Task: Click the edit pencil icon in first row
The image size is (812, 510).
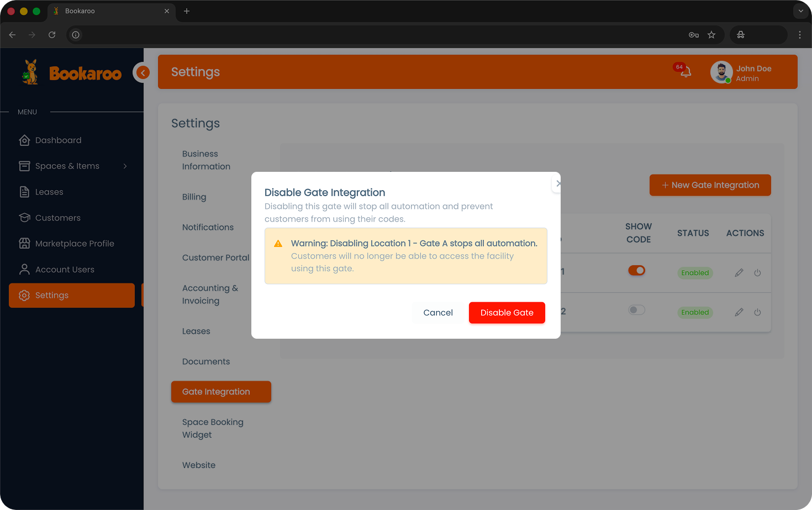Action: pyautogui.click(x=739, y=273)
